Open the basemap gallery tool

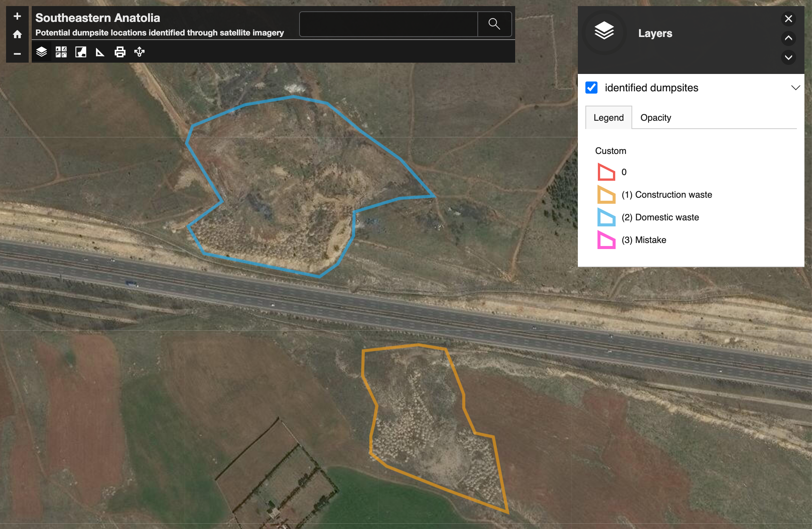pos(61,52)
